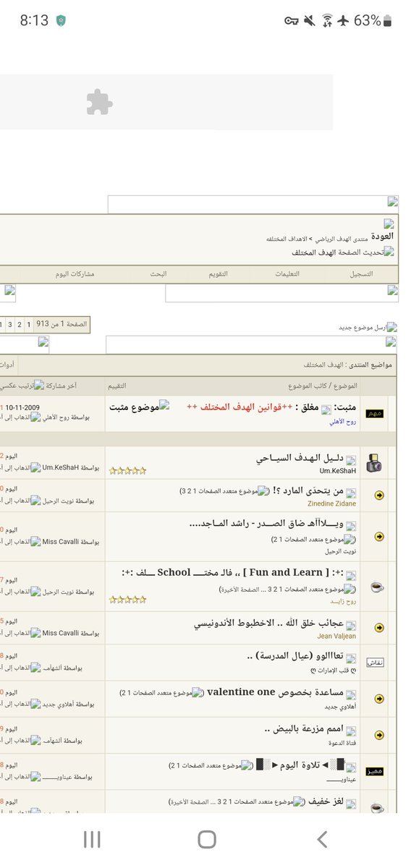The height and width of the screenshot is (868, 411).
Task: Open author profile Zinedine Zidane
Action: tap(331, 503)
